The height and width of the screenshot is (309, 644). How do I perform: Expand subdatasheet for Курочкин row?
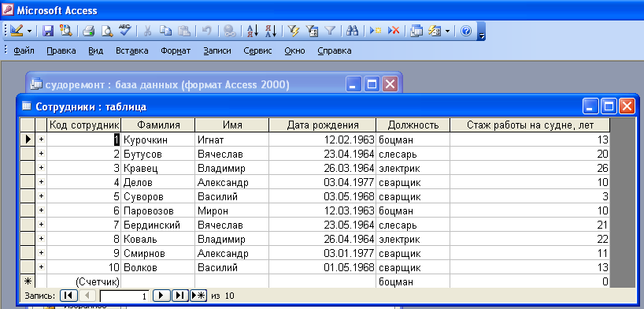point(41,140)
